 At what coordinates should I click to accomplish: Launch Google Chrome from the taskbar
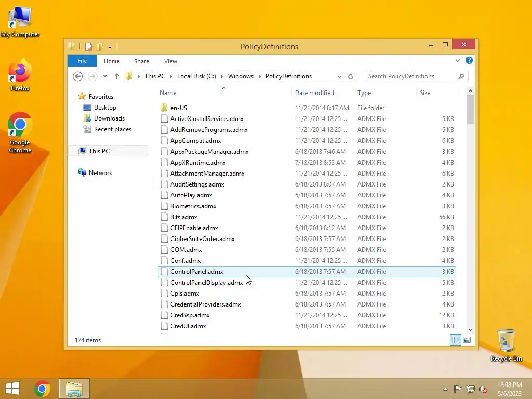(42, 389)
